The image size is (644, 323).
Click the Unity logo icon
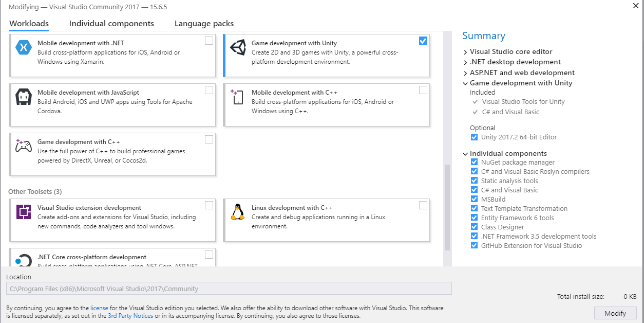238,47
